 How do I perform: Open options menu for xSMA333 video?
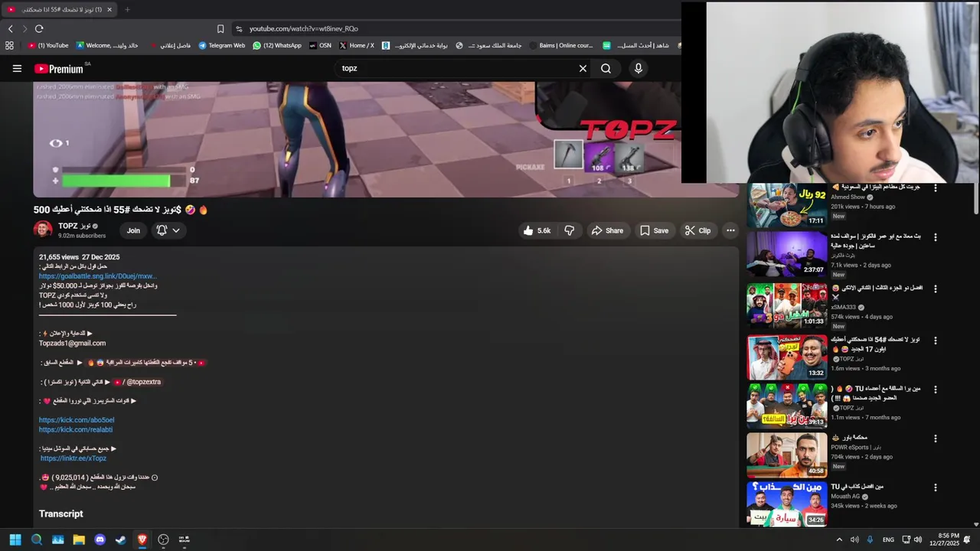coord(935,289)
